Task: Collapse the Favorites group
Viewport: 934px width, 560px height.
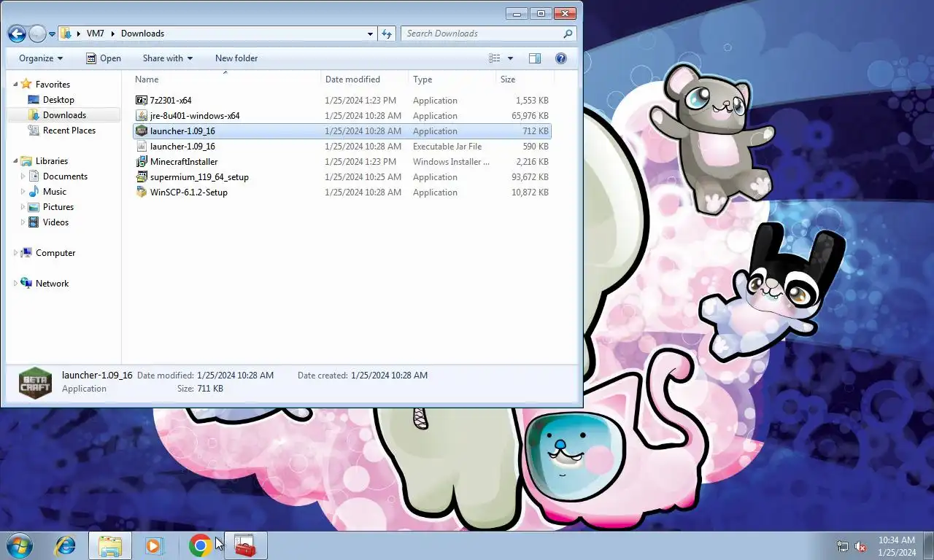Action: (x=15, y=85)
